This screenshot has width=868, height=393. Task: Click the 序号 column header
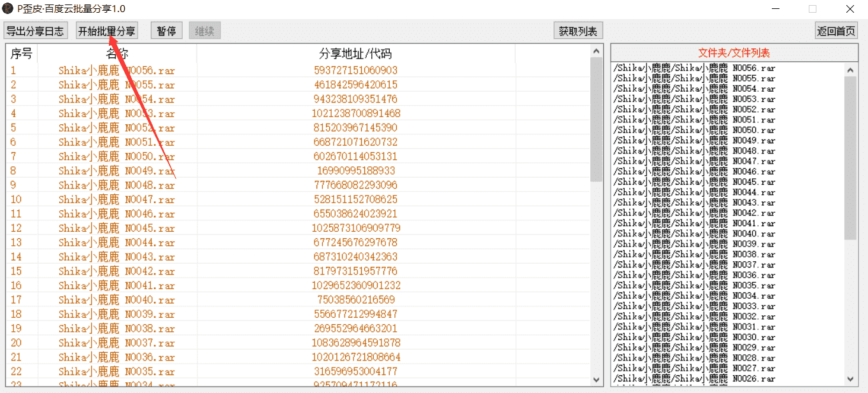21,54
